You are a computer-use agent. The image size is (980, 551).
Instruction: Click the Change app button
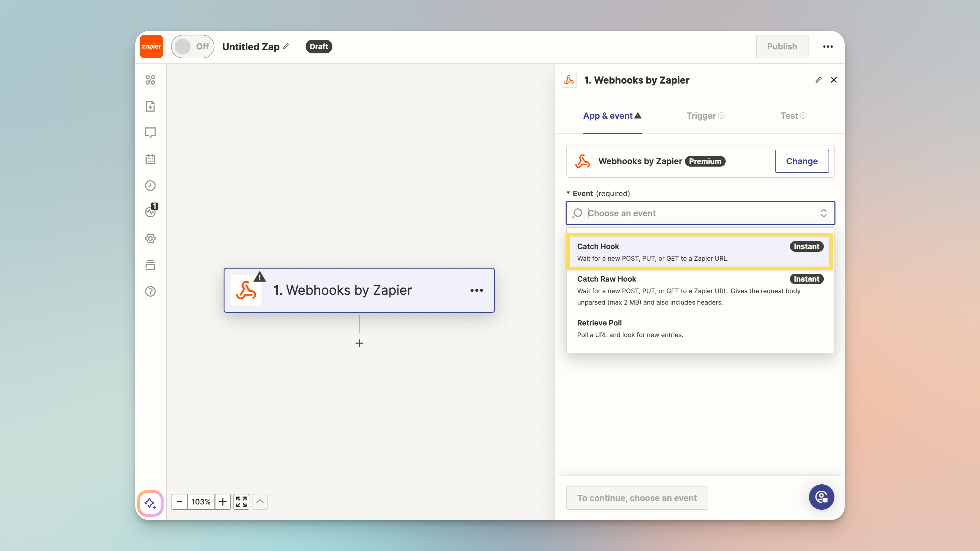coord(801,161)
